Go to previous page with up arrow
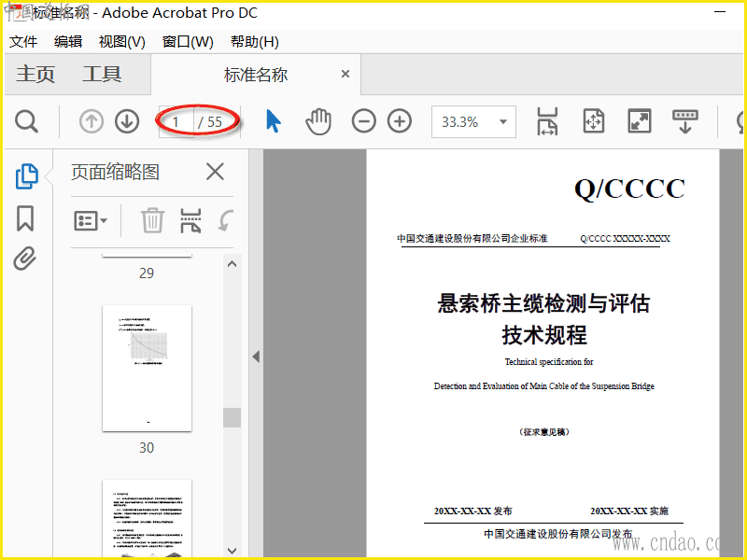The width and height of the screenshot is (747, 560). pyautogui.click(x=91, y=121)
